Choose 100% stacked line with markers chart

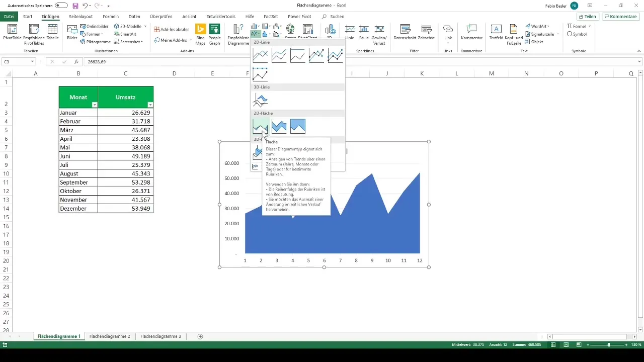[260, 74]
